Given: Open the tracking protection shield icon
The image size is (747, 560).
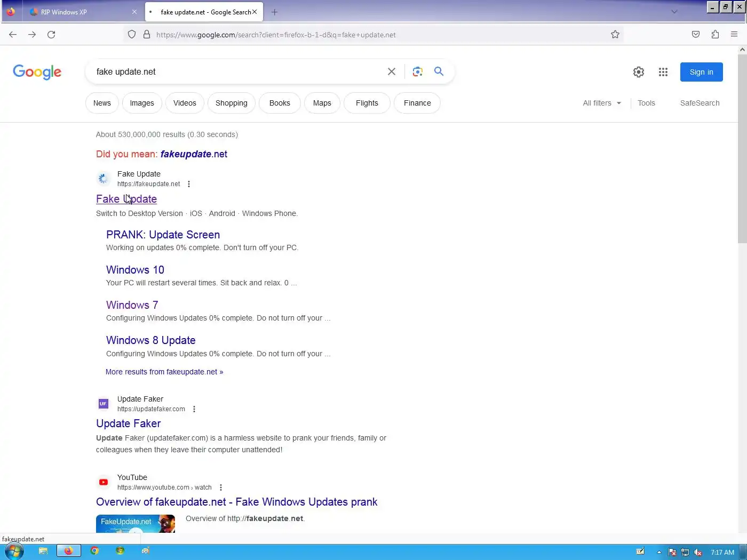Looking at the screenshot, I should point(132,35).
